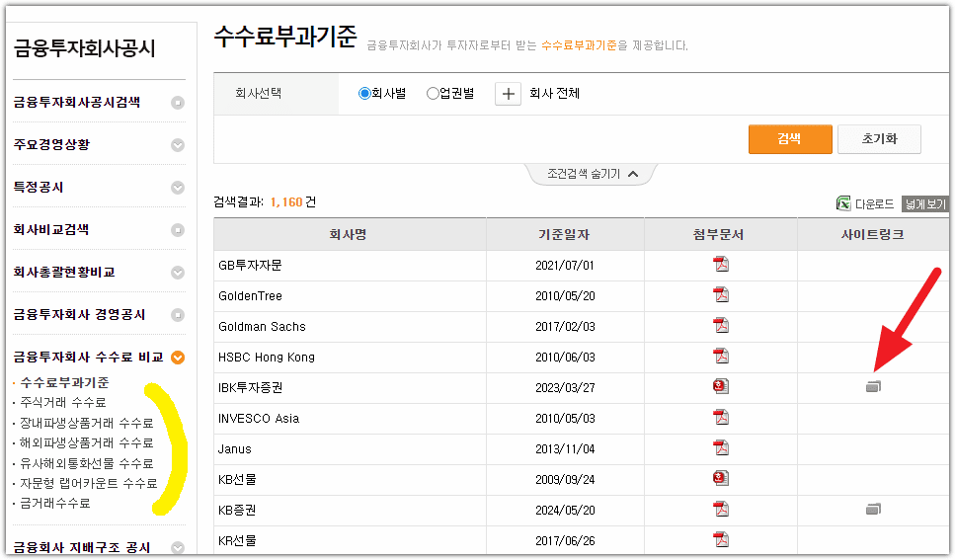Click date 2023/03/27 in IBK투자증권 row
The height and width of the screenshot is (560, 955).
565,388
